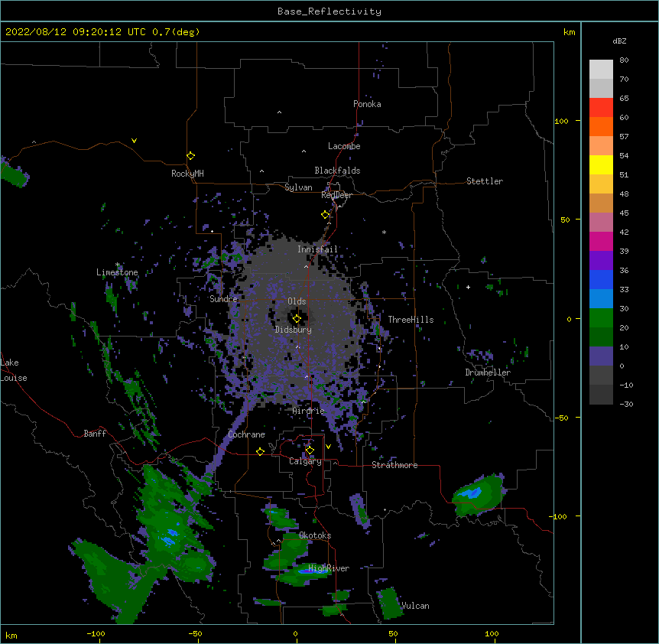The image size is (659, 644).
Task: Click the -50 tick on the horizontal axis
Action: coord(195,633)
